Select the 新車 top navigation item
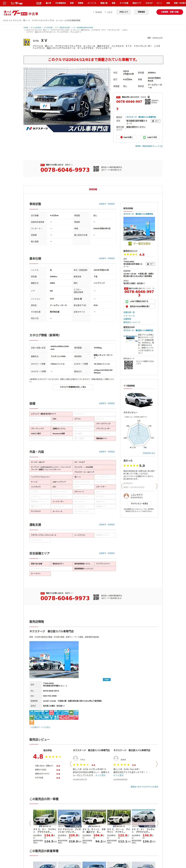 coord(72,3)
